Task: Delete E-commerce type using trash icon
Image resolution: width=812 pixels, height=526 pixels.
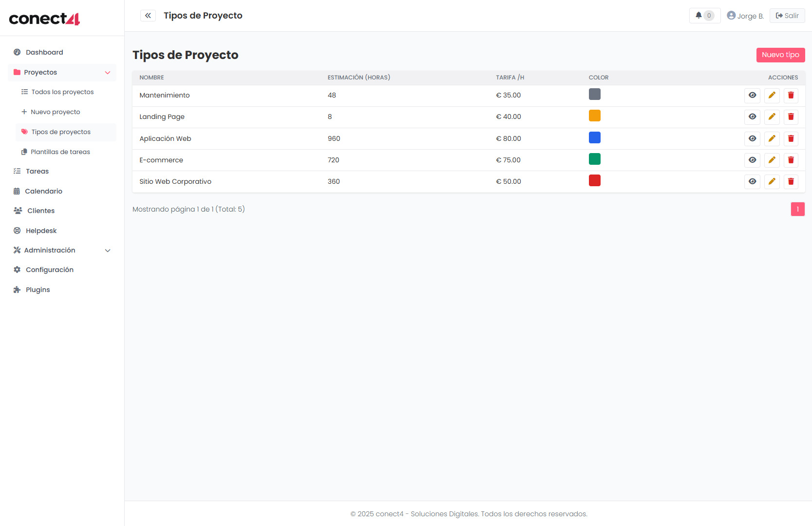Action: pos(791,160)
